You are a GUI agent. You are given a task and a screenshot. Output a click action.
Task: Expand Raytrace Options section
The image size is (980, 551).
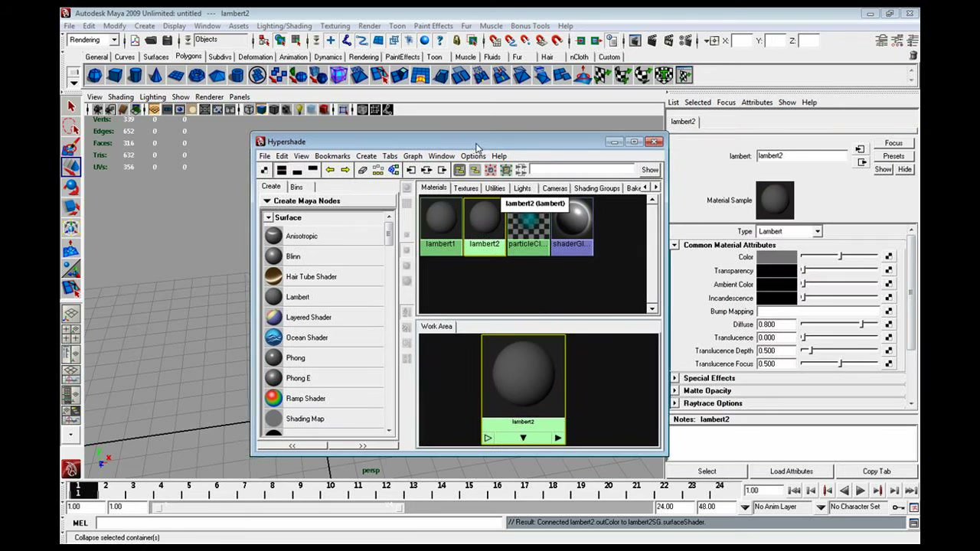coord(675,403)
